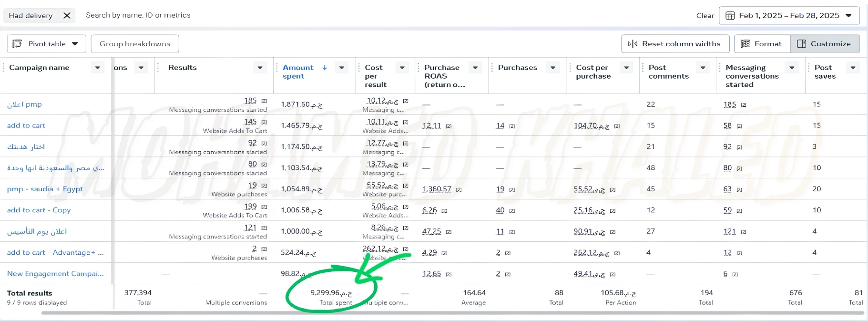Screen dimensions: 868x321
Task: Click the horizontal scrollbar below the table
Action: pyautogui.click(x=453, y=313)
